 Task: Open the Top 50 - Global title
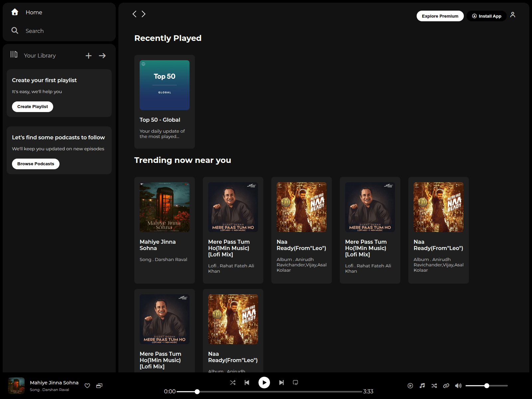click(x=160, y=120)
